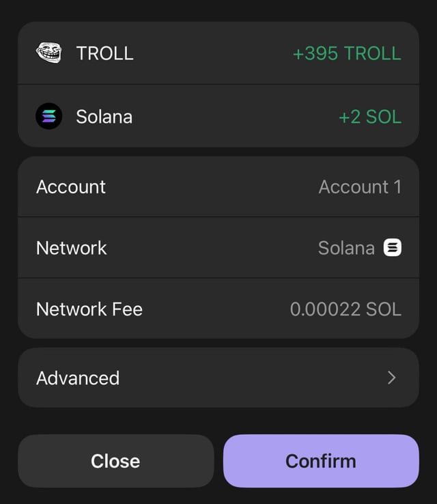Click the Solana network name value
This screenshot has height=504, width=437.
(346, 247)
